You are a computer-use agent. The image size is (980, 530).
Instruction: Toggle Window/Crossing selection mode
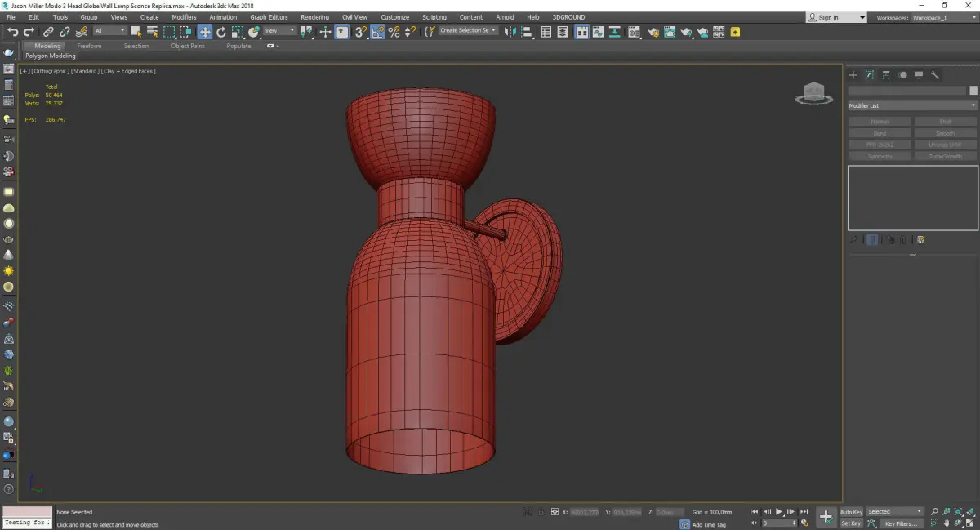(x=185, y=32)
